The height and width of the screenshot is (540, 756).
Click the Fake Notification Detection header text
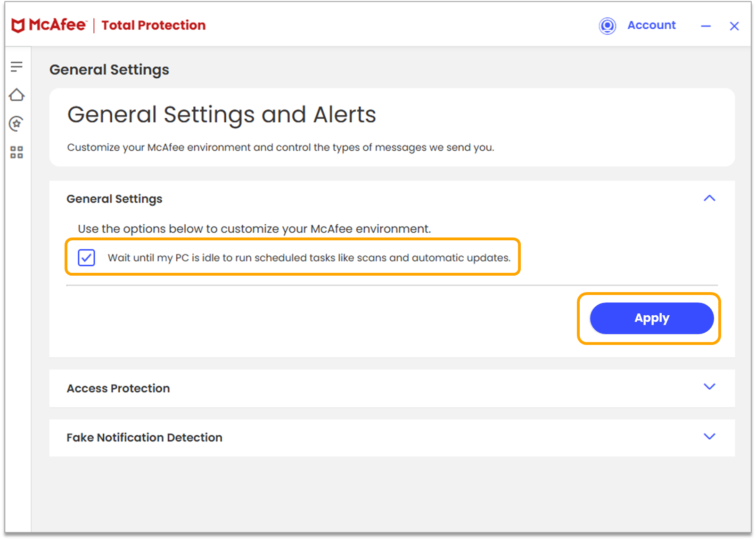(x=144, y=437)
